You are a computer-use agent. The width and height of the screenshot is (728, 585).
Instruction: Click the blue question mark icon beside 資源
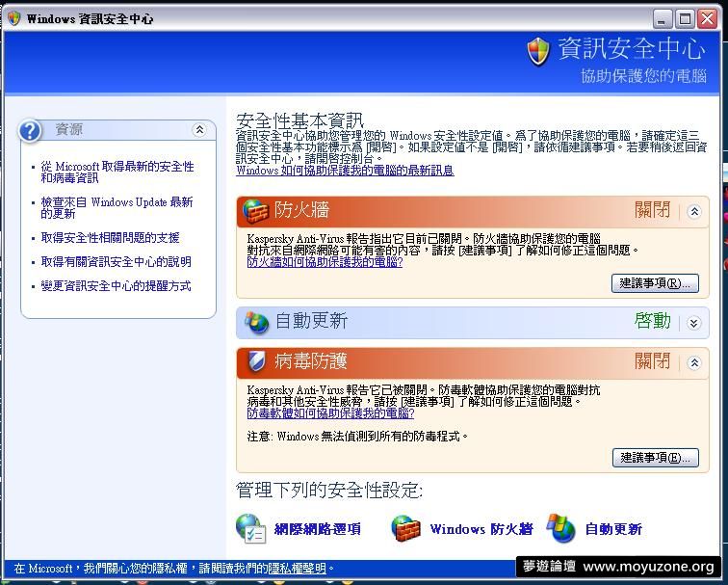pos(30,130)
